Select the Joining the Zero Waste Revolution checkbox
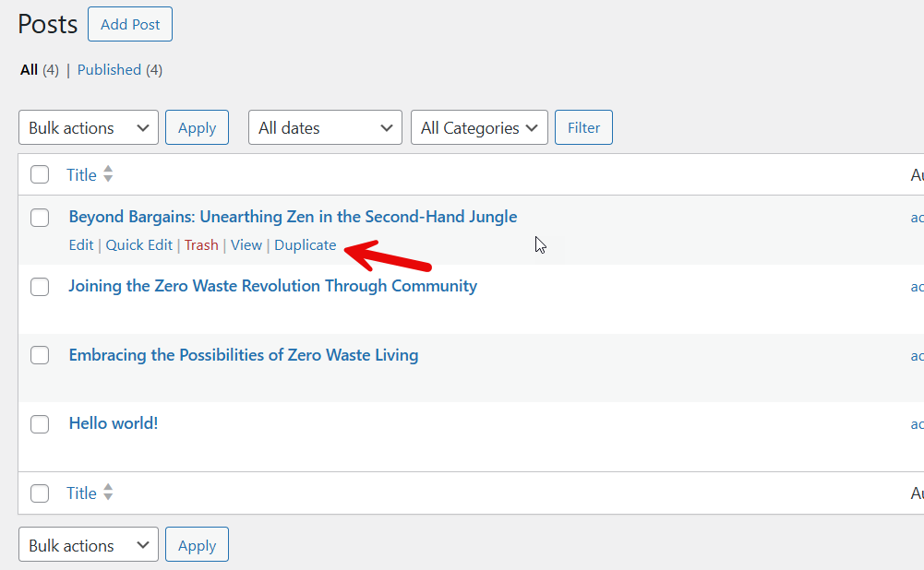Screen dimensions: 924x570 point(40,287)
